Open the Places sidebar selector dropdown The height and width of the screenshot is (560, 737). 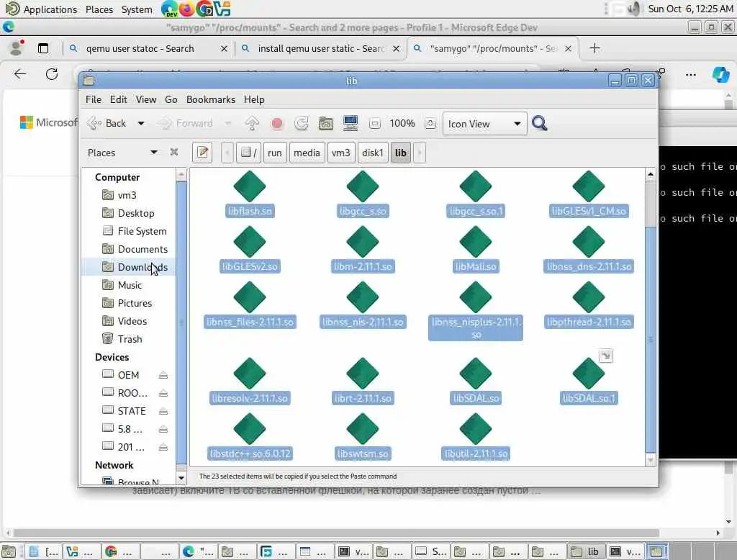pos(122,153)
